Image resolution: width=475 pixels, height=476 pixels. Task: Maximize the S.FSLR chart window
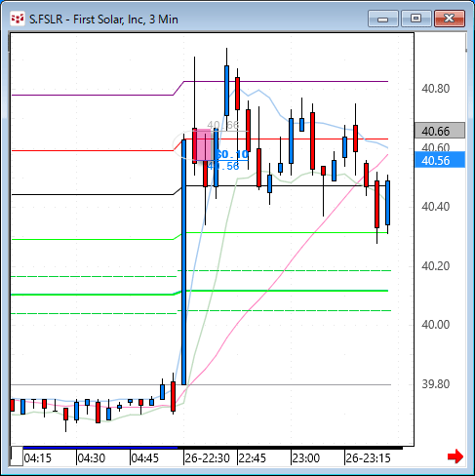coord(416,19)
